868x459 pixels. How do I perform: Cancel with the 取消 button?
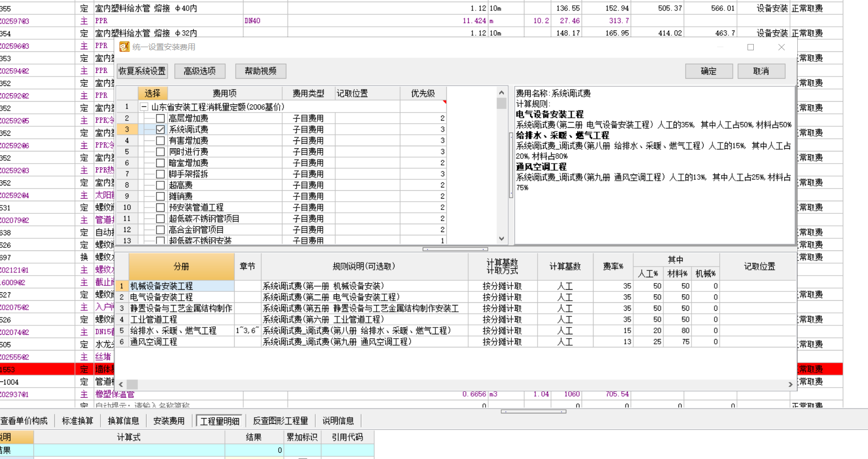(761, 71)
